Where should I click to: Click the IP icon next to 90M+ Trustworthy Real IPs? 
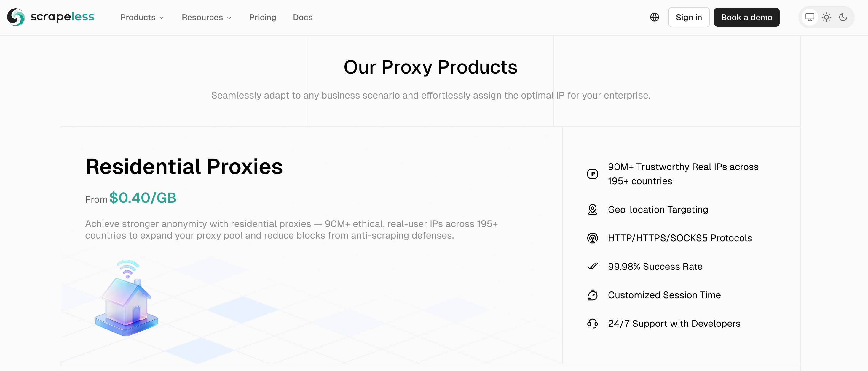click(592, 174)
